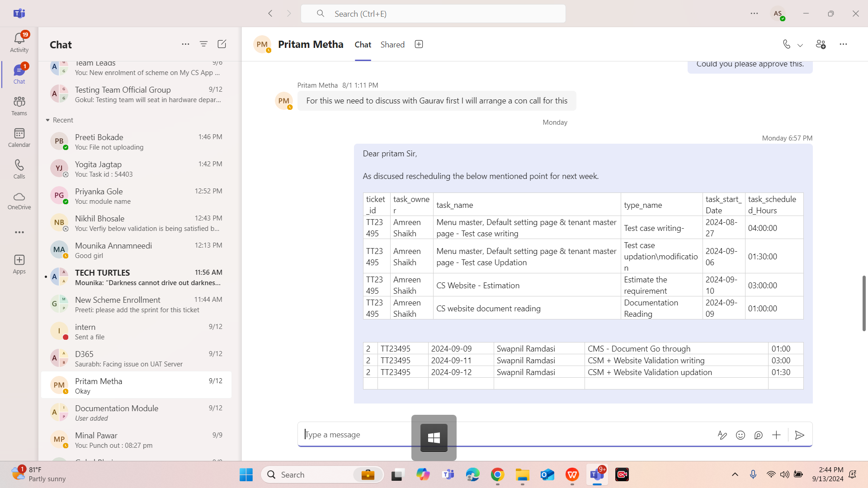Open Settings and more ellipsis in title bar

[x=754, y=14]
